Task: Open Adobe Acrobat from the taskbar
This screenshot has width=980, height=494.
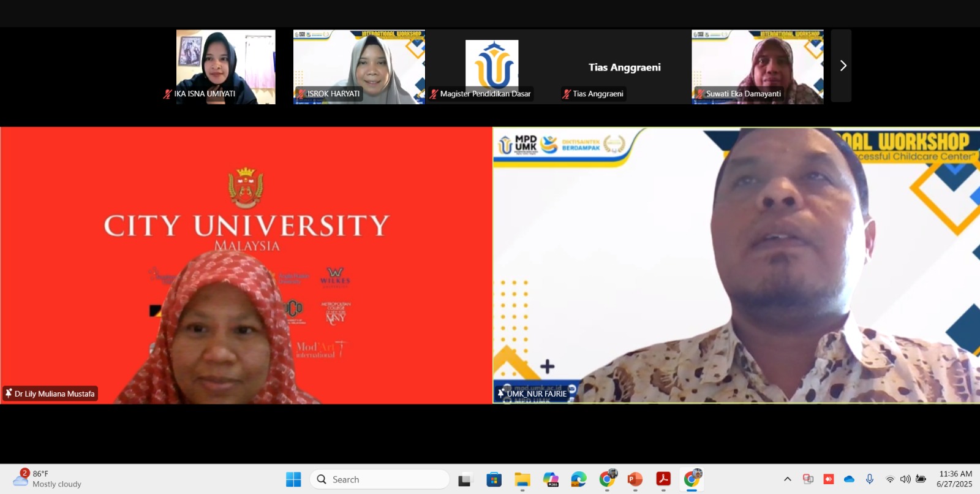Action: coord(663,479)
